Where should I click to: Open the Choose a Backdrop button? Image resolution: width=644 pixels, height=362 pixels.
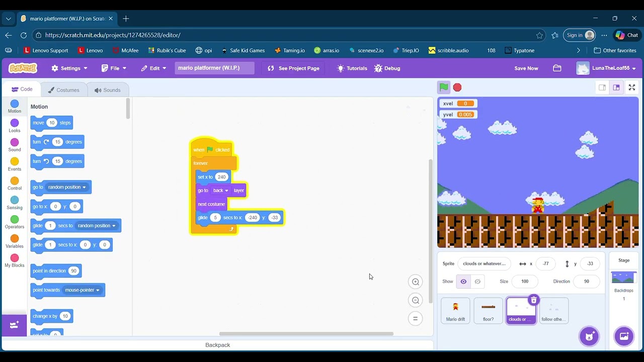pos(624,336)
